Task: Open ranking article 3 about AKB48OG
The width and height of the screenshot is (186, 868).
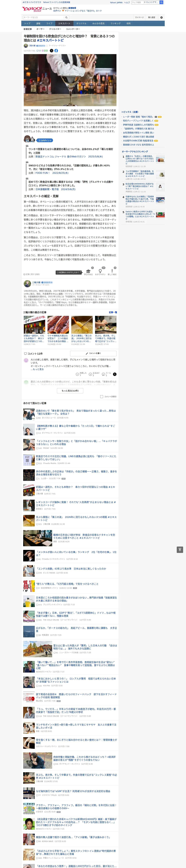Action: pyautogui.click(x=140, y=186)
